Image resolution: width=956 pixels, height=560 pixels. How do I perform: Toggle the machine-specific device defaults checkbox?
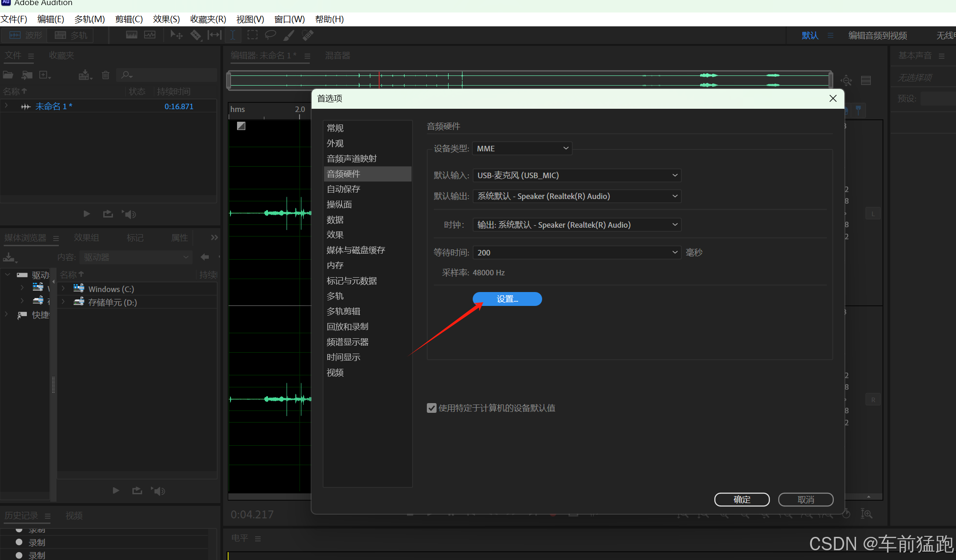click(431, 408)
